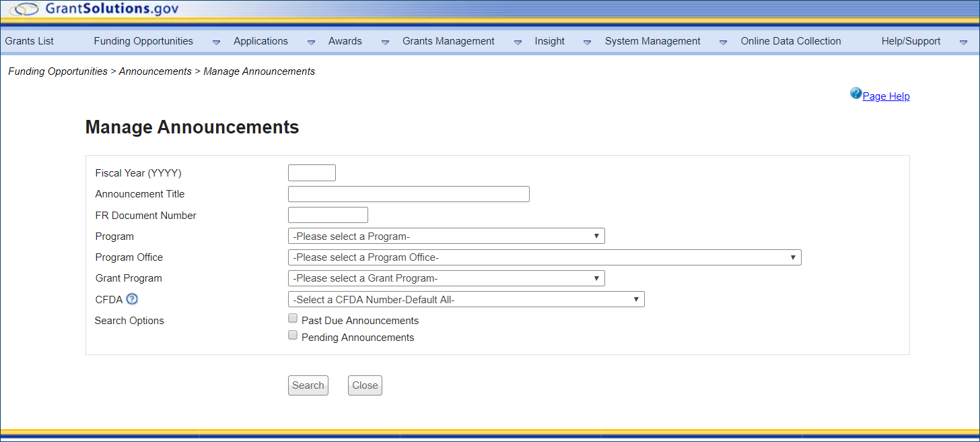The width and height of the screenshot is (980, 442).
Task: Check the Pending Announcements option
Action: [x=293, y=336]
